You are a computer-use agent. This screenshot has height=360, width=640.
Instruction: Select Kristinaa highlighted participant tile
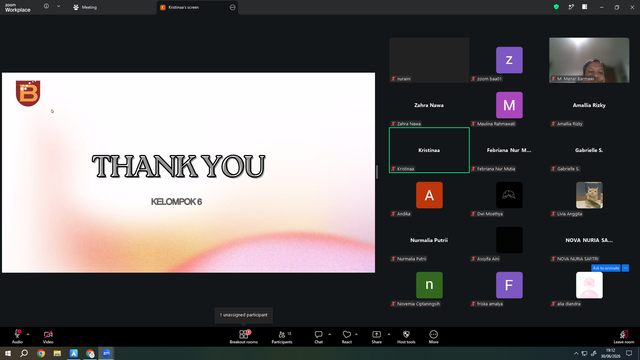pos(429,150)
